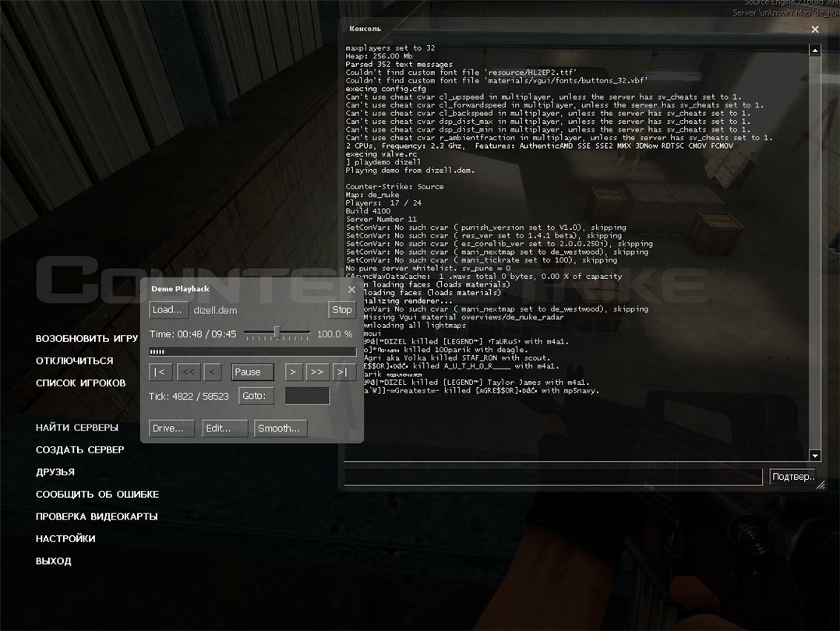Click console line 'execing config.cfg'
The width and height of the screenshot is (840, 631).
pyautogui.click(x=386, y=89)
